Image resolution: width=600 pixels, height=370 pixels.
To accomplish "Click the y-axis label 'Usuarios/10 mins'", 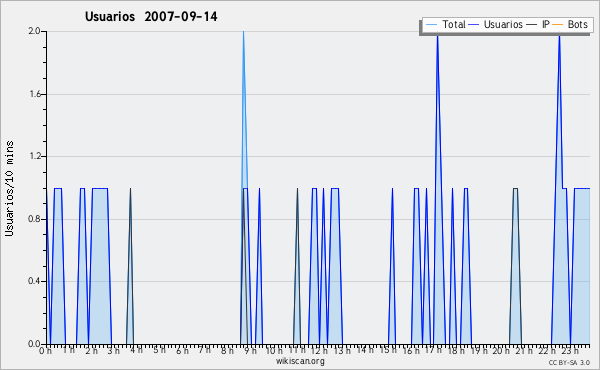I will (x=9, y=188).
